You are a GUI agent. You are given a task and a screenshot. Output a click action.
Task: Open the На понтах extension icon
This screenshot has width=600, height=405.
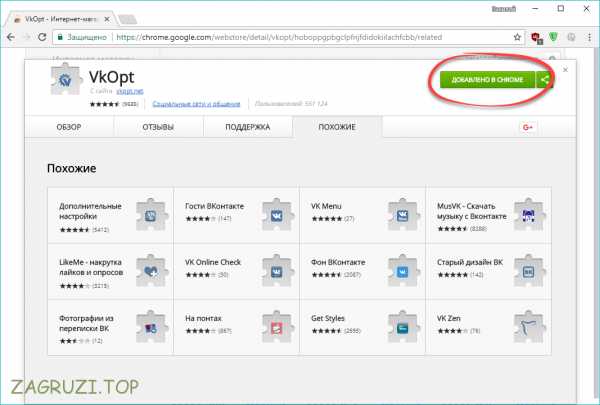[x=278, y=327]
